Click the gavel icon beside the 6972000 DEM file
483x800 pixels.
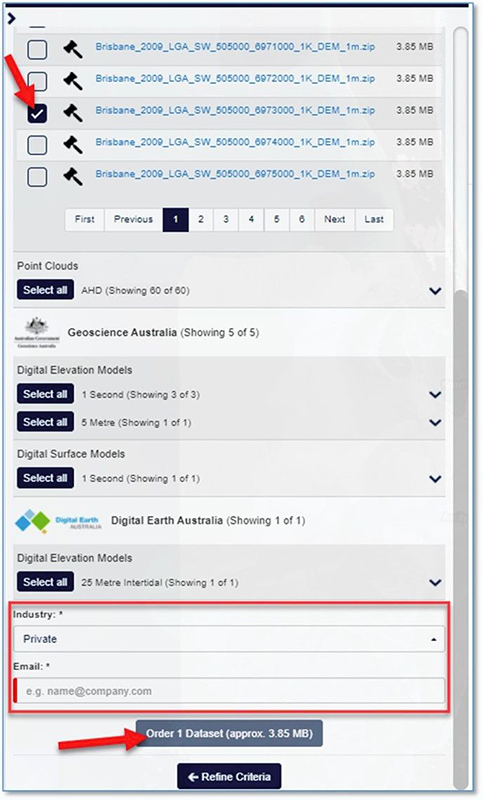coord(73,82)
